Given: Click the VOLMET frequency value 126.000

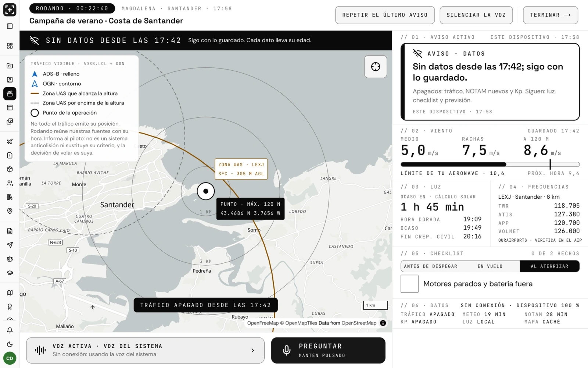Looking at the screenshot, I should pos(567,231).
